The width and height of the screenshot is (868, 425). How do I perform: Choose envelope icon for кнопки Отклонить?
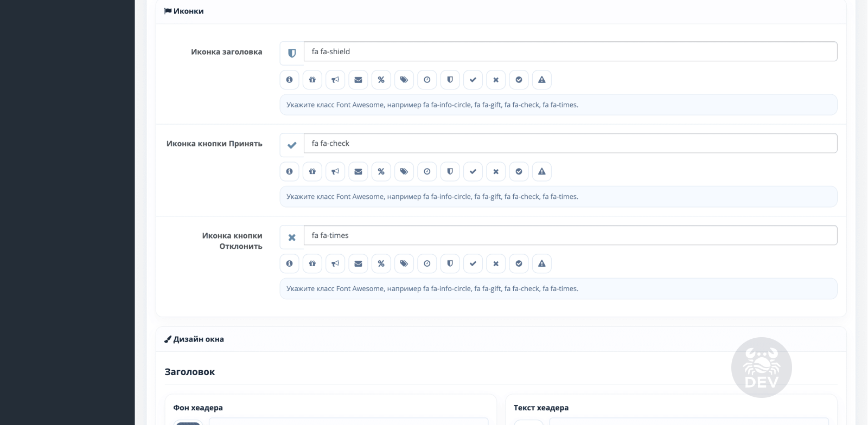(x=358, y=263)
